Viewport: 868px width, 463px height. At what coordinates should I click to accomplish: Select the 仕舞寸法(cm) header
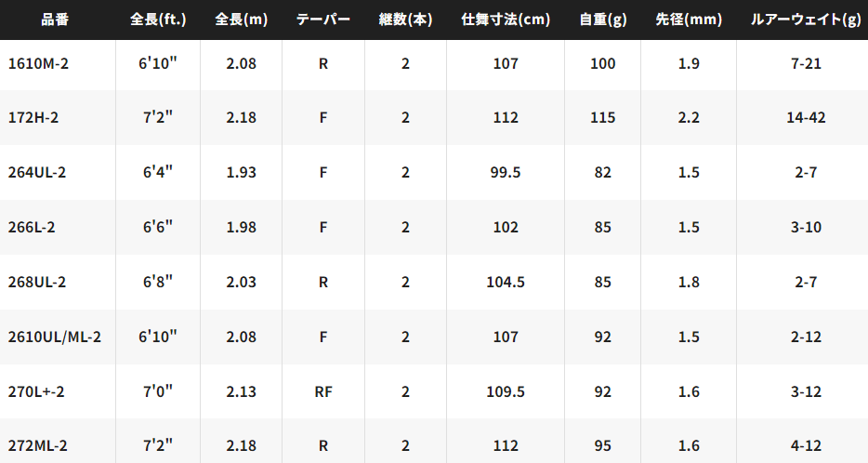tap(506, 20)
